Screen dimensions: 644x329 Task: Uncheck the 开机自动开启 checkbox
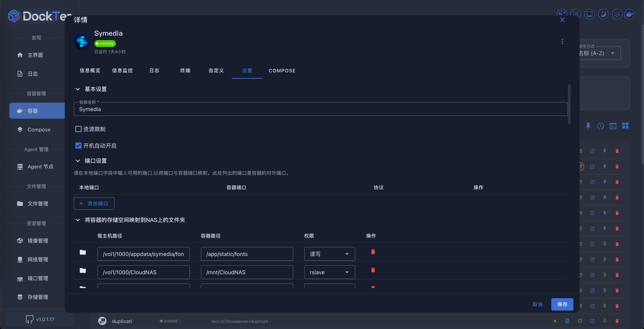pyautogui.click(x=79, y=146)
